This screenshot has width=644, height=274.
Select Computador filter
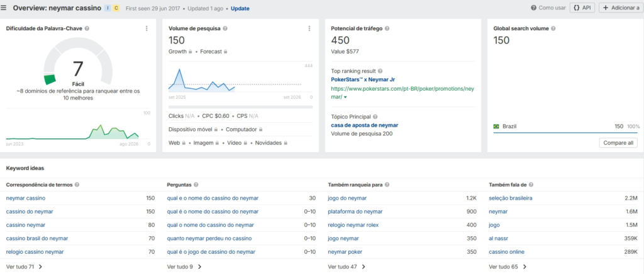[241, 129]
